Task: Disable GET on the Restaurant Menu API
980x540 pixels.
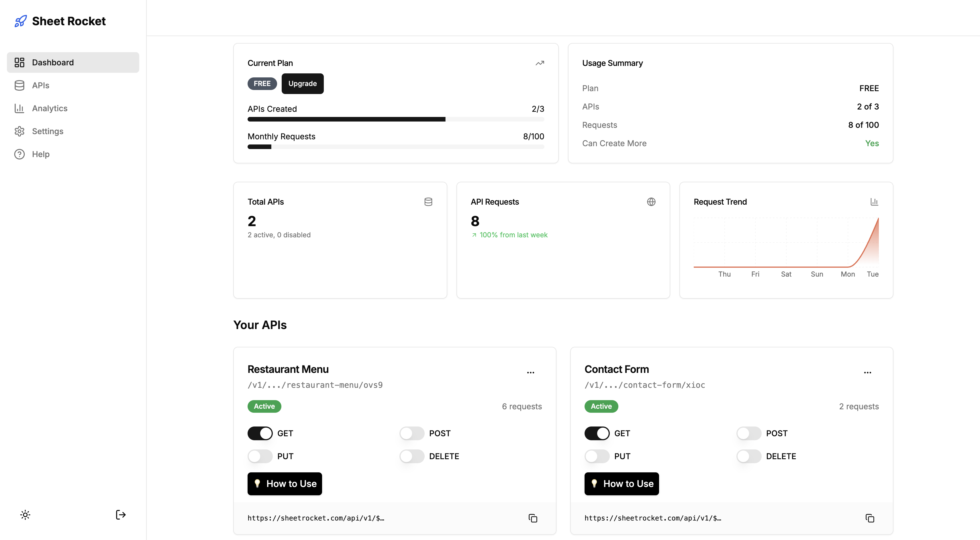Action: tap(260, 433)
